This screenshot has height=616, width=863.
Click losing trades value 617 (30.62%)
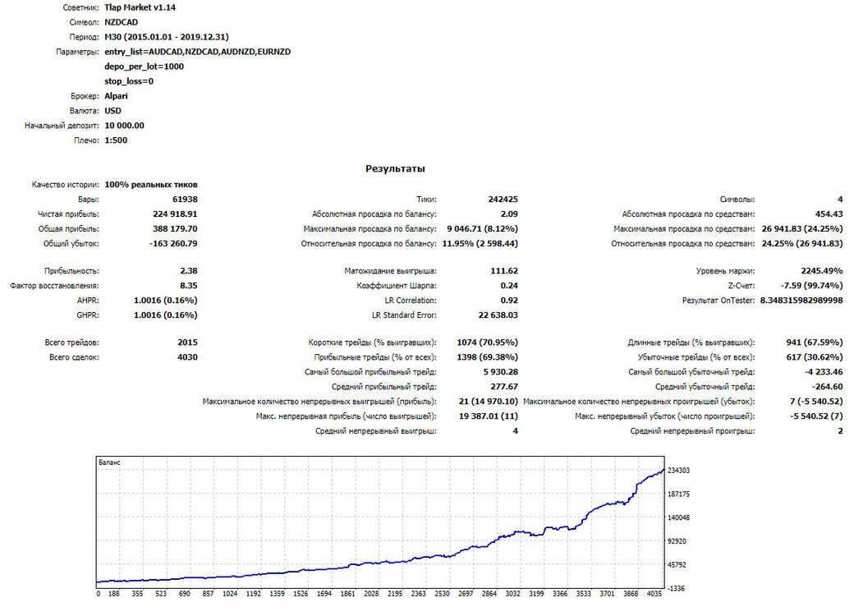coord(815,357)
